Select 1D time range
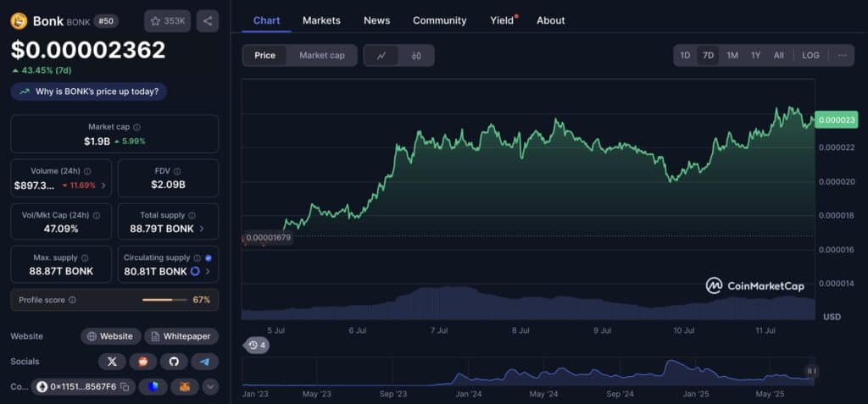 click(685, 55)
